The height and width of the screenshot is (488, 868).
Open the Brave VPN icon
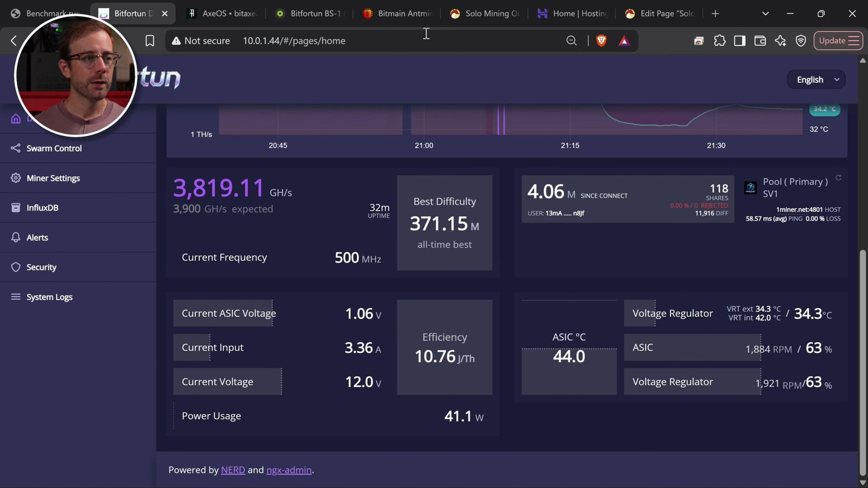point(801,41)
